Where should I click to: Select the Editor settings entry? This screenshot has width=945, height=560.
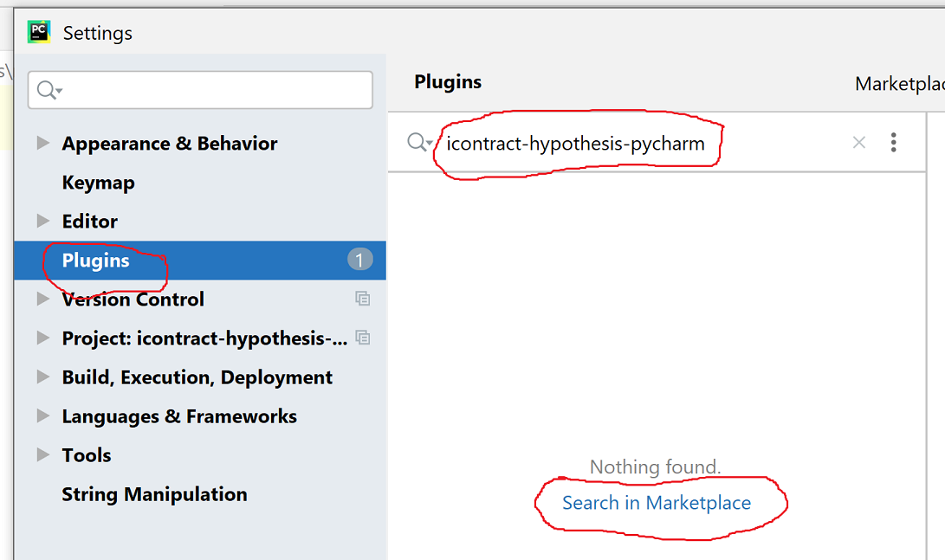[90, 221]
